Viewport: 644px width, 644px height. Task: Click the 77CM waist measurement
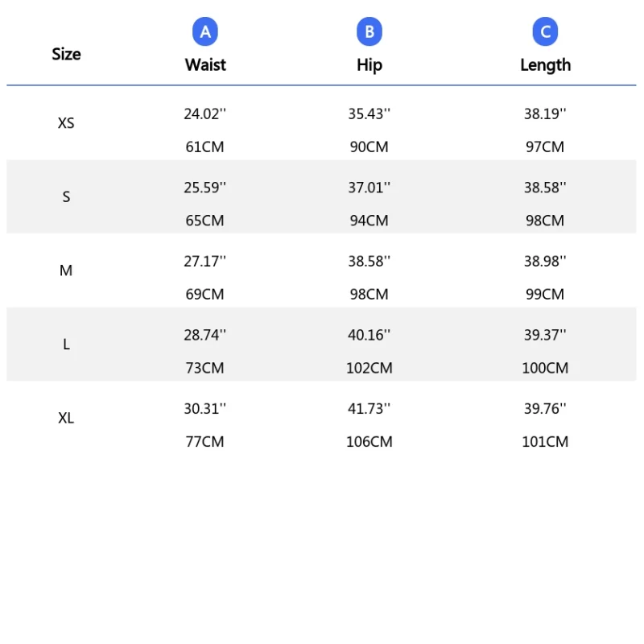[204, 442]
